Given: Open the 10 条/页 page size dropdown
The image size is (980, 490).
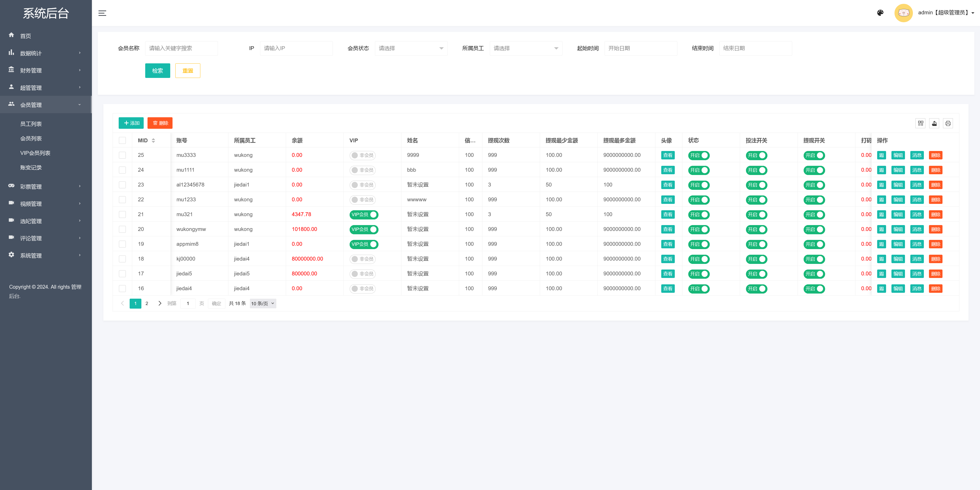Looking at the screenshot, I should click(263, 304).
